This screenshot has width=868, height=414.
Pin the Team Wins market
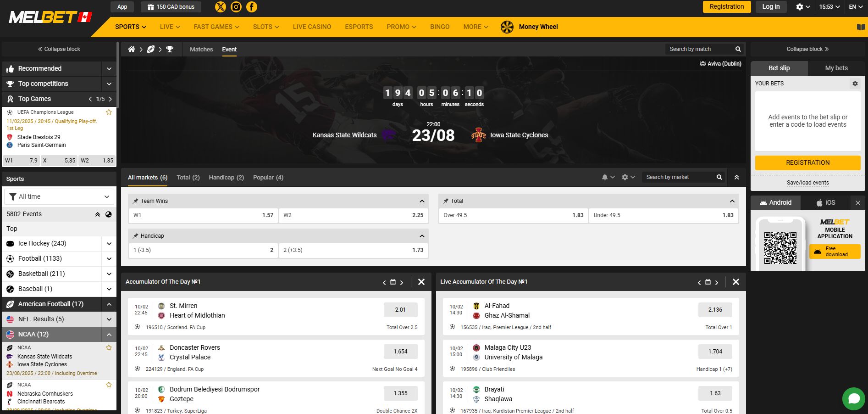(136, 201)
